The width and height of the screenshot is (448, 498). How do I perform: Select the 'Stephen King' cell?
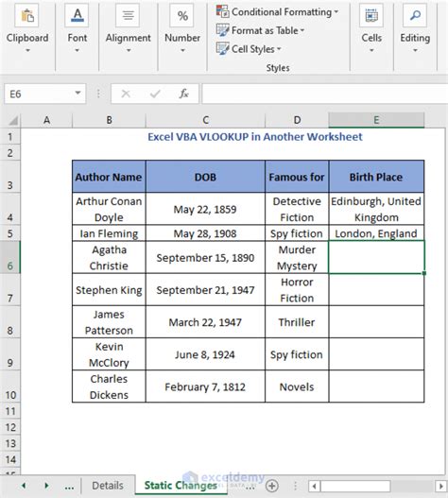[x=109, y=290]
